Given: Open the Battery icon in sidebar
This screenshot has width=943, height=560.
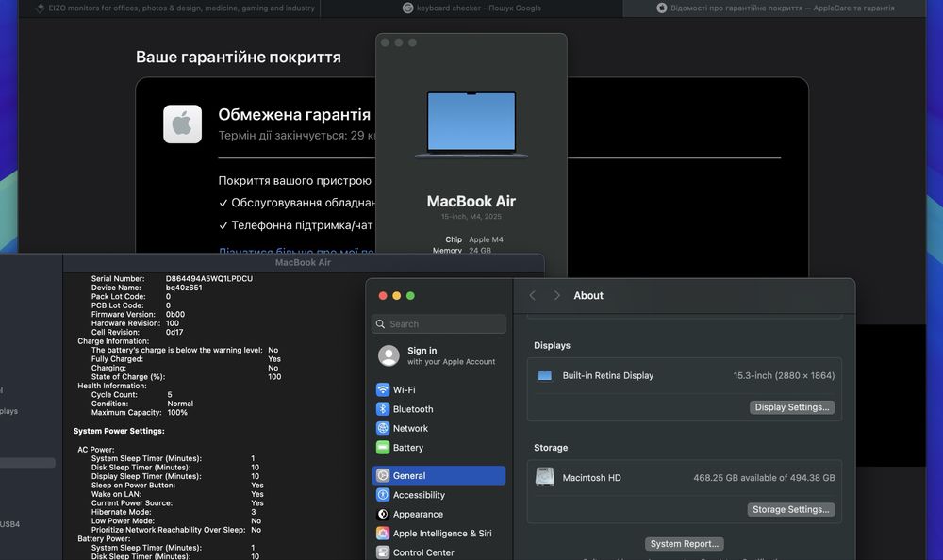Looking at the screenshot, I should 383,448.
